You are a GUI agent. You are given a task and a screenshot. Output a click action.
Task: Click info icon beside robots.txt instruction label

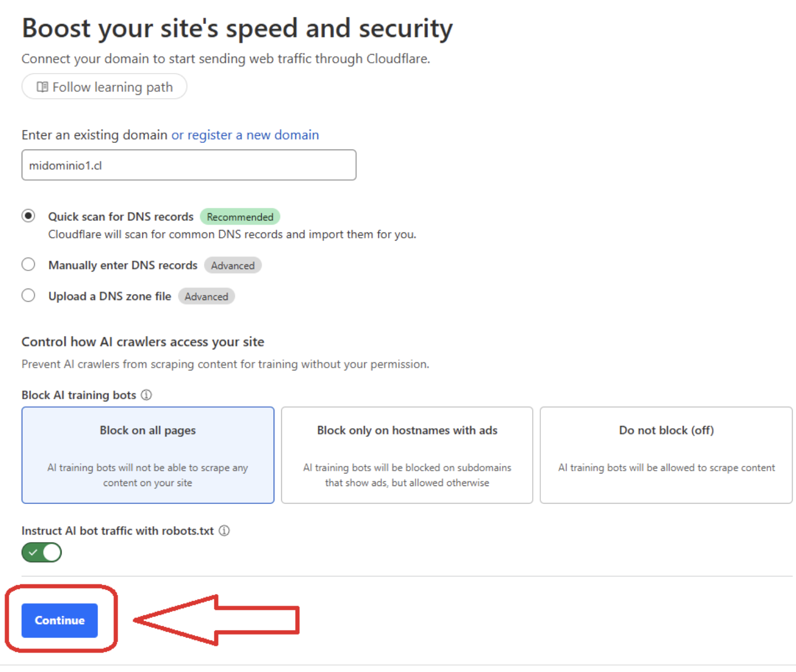point(225,531)
